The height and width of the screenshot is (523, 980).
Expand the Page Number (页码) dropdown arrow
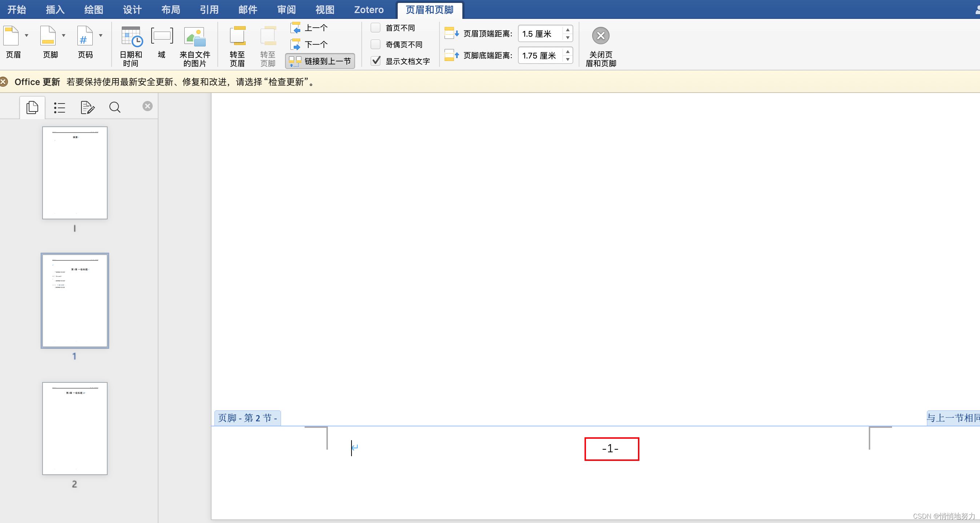101,35
